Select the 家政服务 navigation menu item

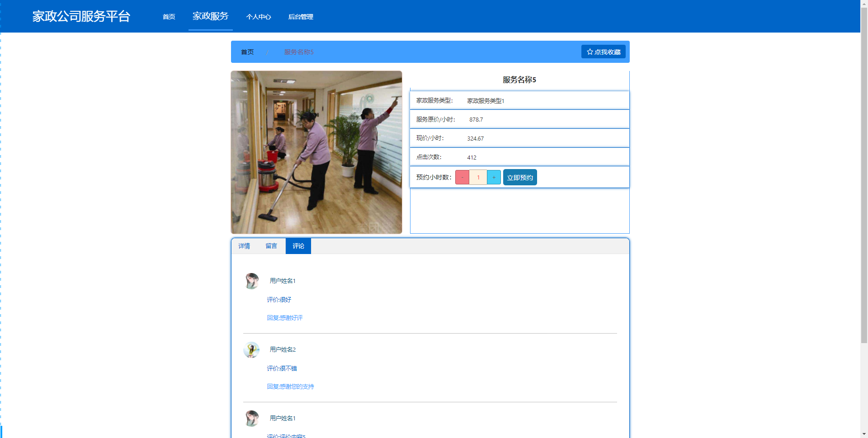(x=211, y=16)
